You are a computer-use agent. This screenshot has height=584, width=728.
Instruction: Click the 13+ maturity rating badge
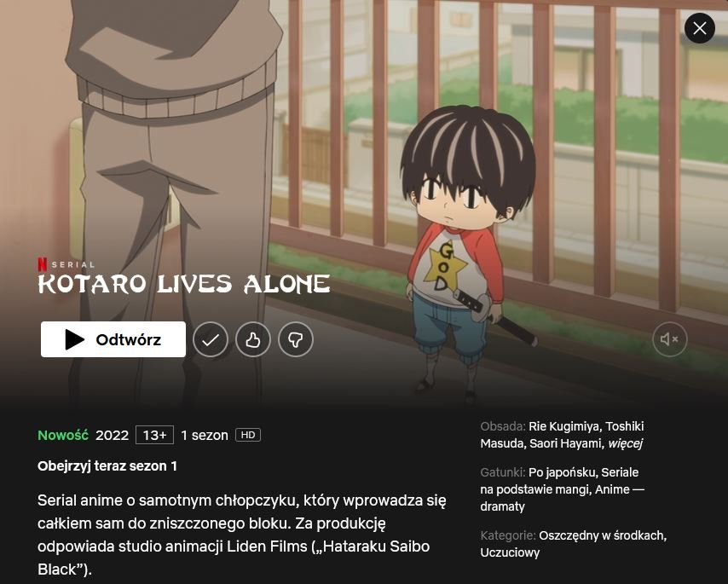[x=154, y=435]
